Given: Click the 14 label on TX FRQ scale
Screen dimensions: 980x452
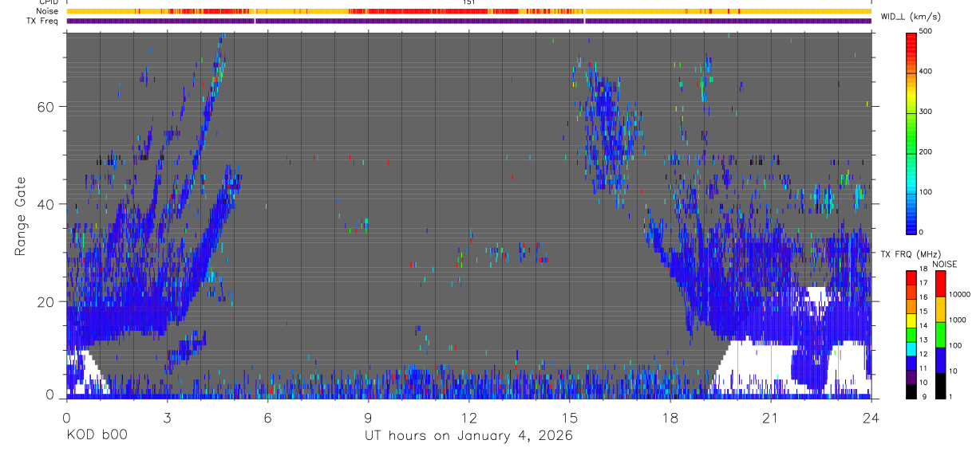Looking at the screenshot, I should (923, 326).
